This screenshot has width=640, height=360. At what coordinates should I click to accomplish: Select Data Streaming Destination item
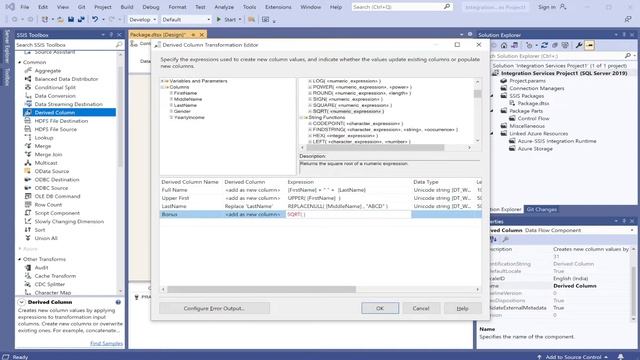68,104
